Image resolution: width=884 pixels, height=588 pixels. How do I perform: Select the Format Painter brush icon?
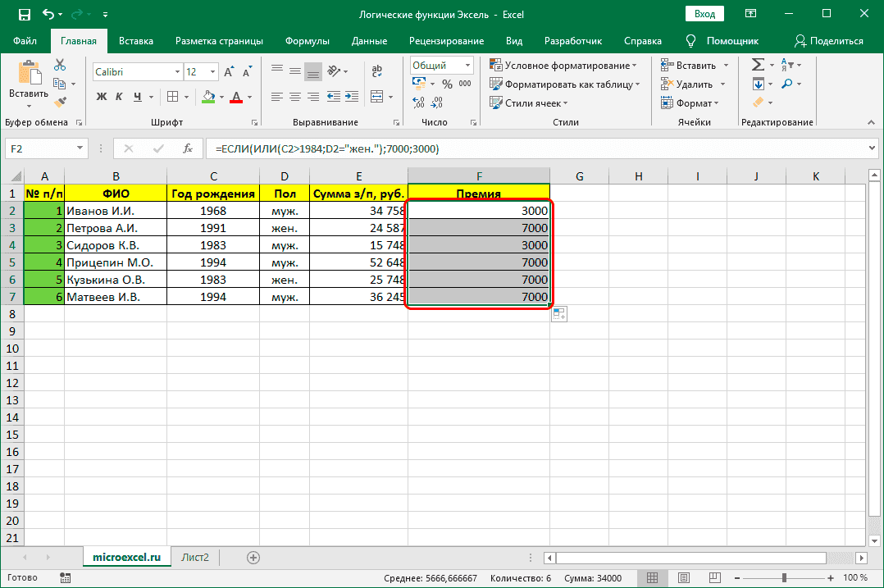(x=60, y=102)
